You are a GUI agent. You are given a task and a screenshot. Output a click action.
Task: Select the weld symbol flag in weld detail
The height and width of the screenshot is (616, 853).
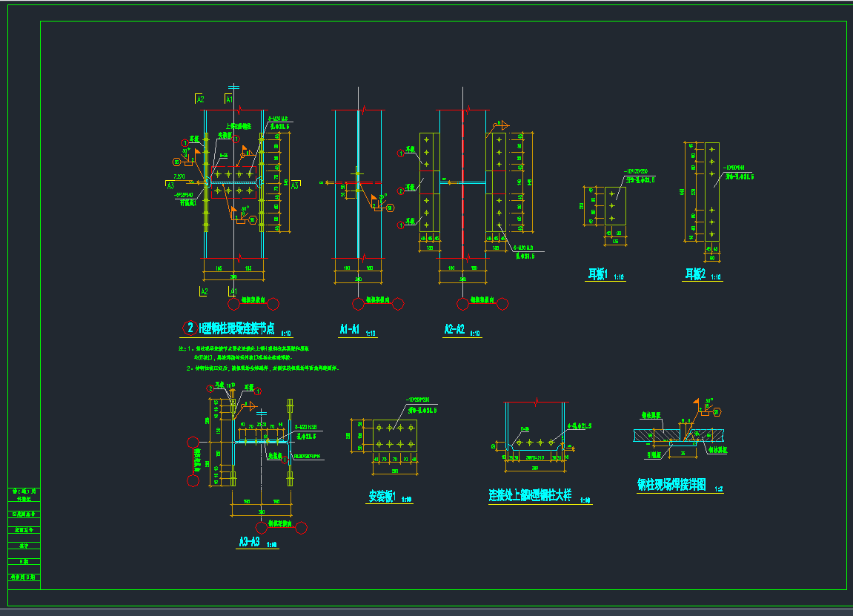697,405
